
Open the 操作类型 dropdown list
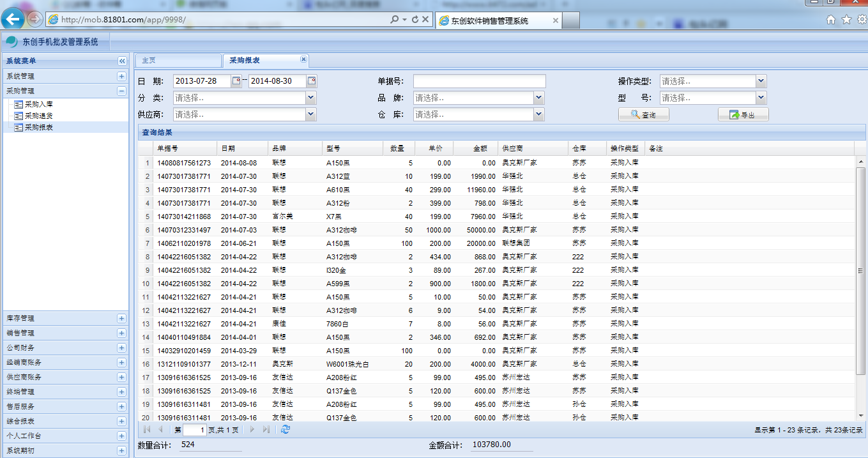(761, 81)
